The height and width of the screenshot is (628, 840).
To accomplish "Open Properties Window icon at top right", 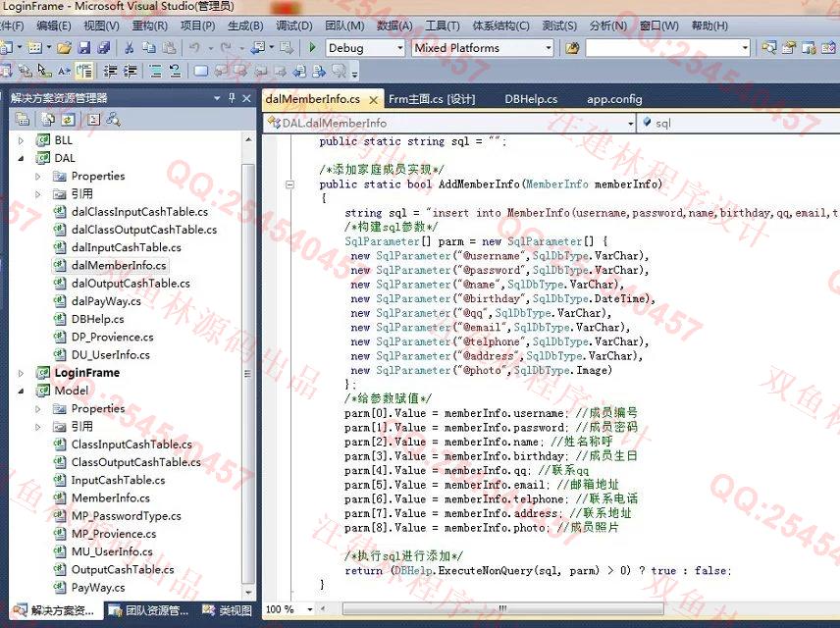I will (789, 48).
